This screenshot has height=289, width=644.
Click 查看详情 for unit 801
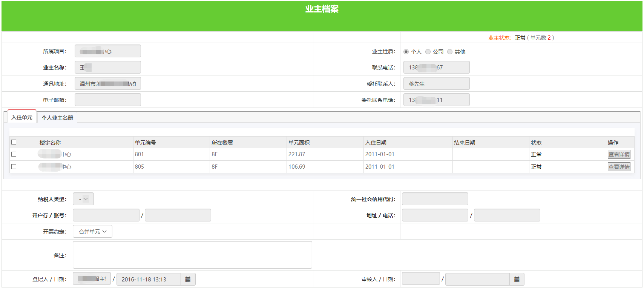619,154
